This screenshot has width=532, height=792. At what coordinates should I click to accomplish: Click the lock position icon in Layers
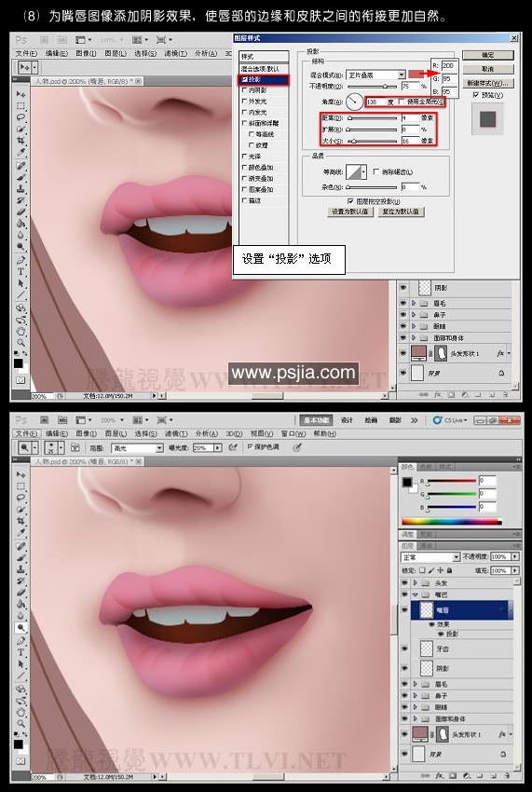tap(440, 569)
